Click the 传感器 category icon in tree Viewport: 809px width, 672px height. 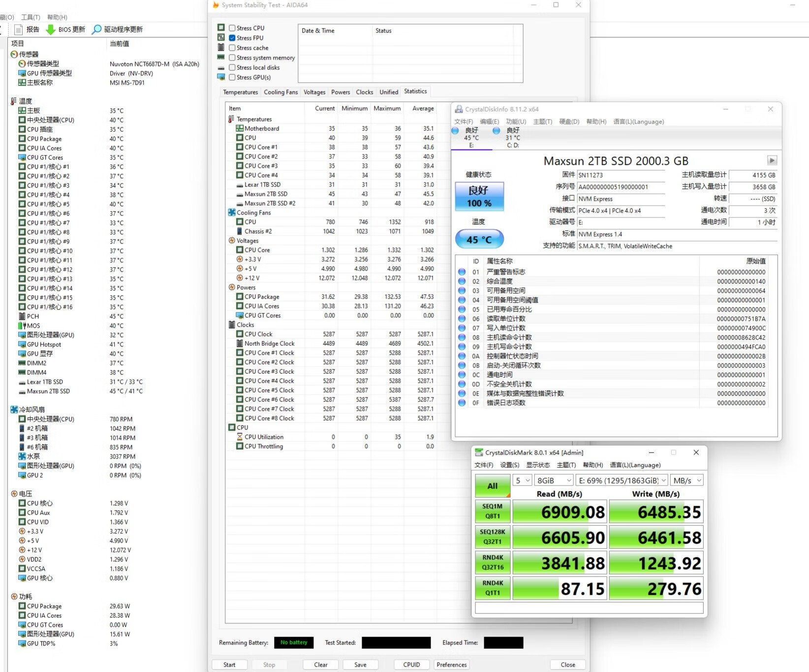tap(14, 54)
